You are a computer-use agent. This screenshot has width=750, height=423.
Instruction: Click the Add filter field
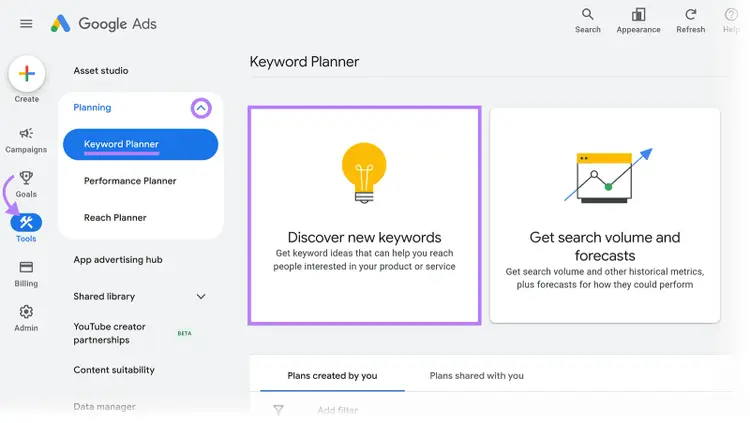pos(338,410)
